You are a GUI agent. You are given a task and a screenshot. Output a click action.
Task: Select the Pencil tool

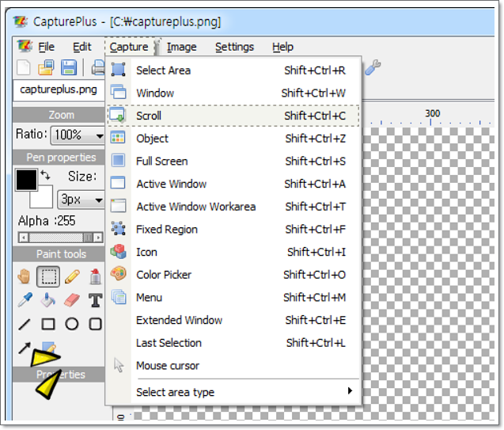coord(72,276)
